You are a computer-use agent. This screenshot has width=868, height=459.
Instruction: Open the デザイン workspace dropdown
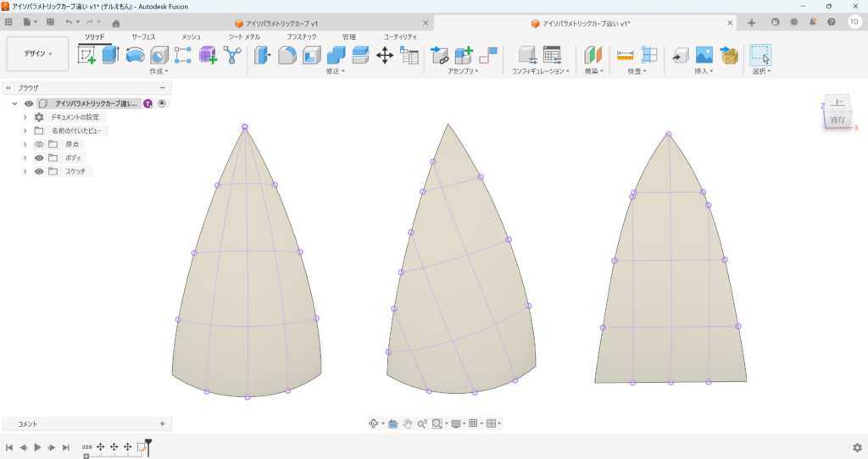tap(37, 53)
